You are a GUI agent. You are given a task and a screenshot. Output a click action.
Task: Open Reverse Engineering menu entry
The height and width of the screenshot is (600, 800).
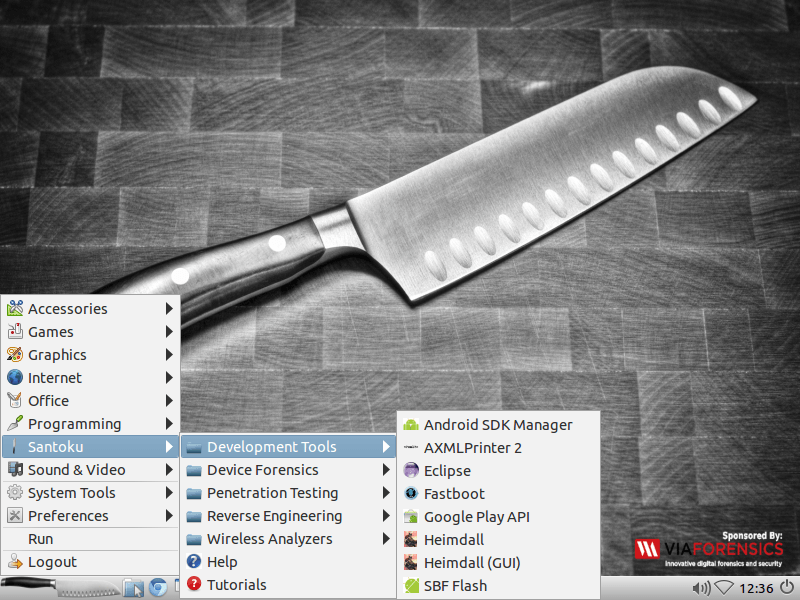(x=288, y=516)
